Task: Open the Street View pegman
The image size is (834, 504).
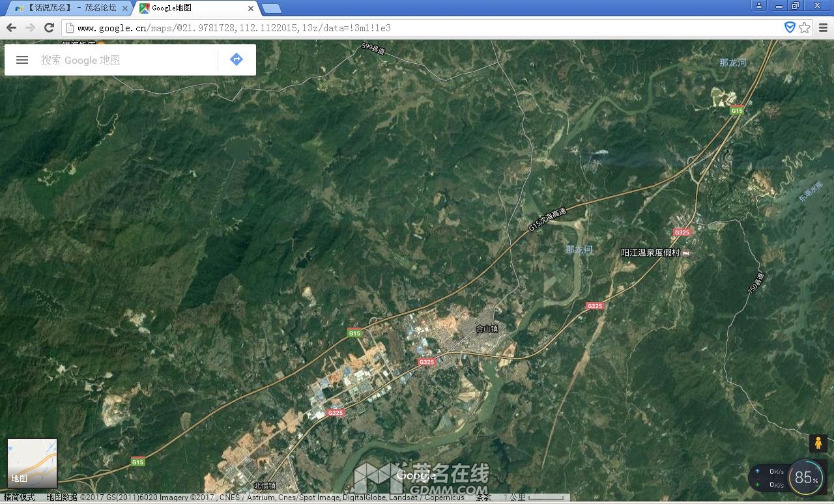Action: (x=818, y=443)
